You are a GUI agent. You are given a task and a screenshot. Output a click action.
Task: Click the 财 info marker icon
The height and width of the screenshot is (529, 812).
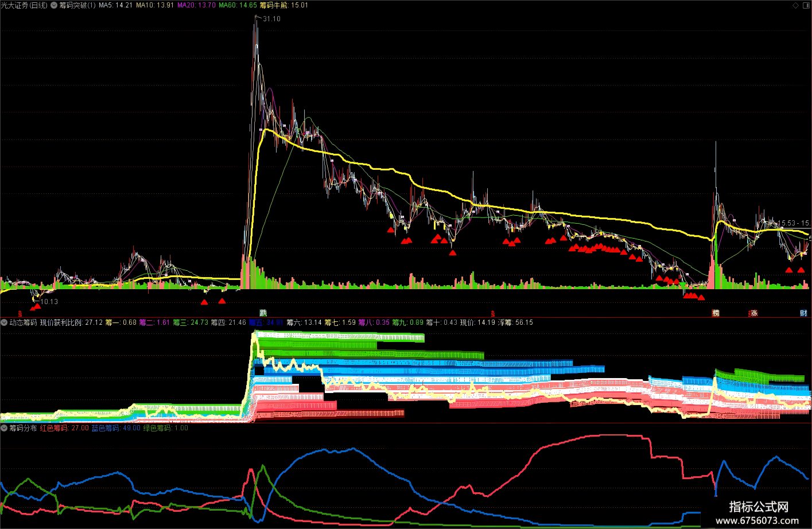pyautogui.click(x=803, y=313)
